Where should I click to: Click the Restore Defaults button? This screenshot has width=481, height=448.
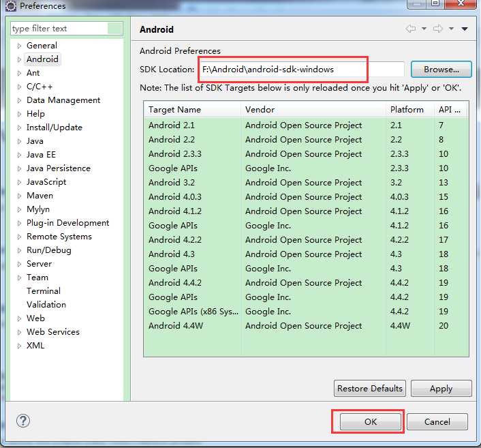pyautogui.click(x=370, y=389)
